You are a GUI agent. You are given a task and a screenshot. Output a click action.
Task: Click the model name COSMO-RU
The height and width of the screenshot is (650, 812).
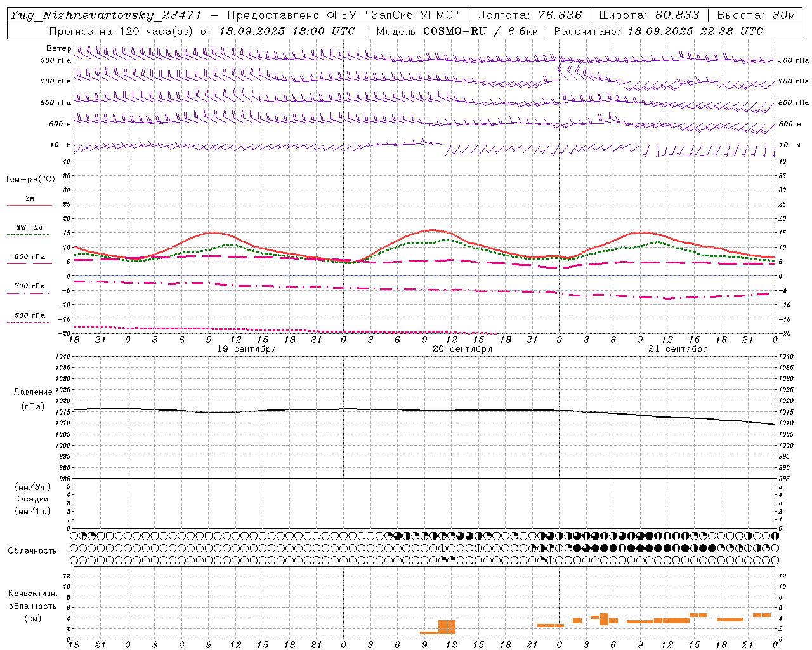point(454,31)
